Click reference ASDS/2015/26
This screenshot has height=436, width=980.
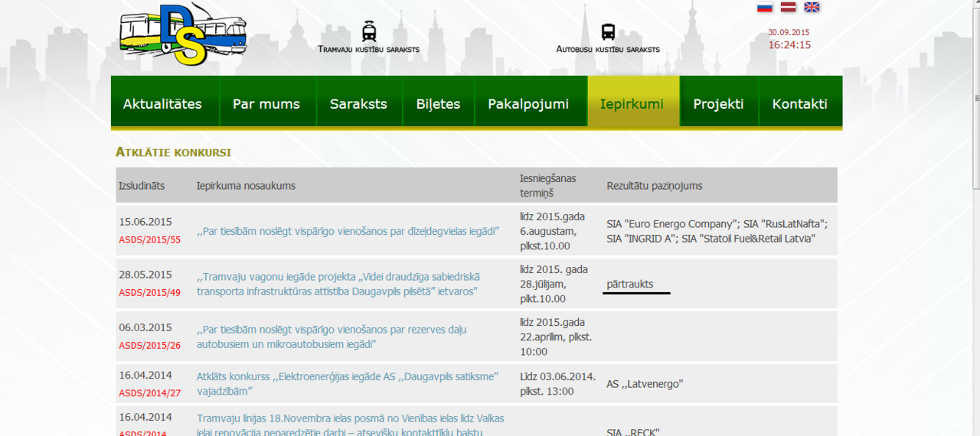pos(150,346)
